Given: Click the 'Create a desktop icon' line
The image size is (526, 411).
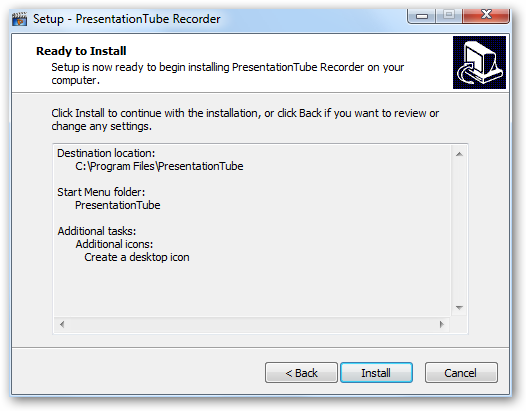Looking at the screenshot, I should [x=137, y=257].
